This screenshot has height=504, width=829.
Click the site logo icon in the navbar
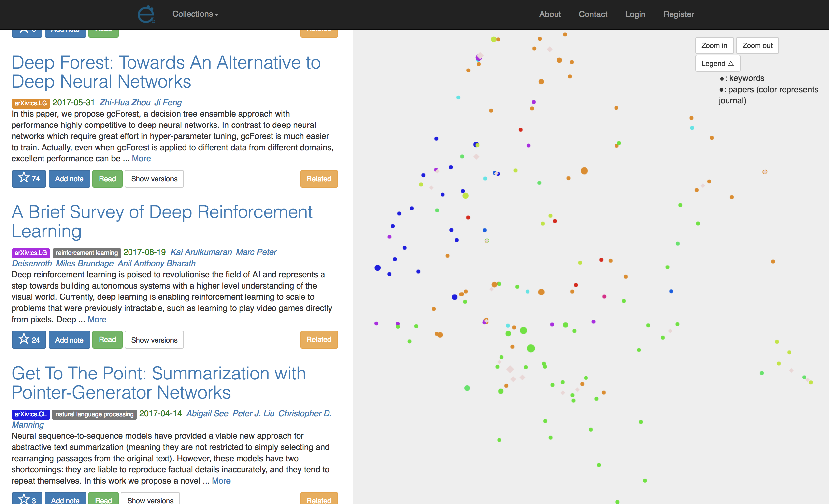146,14
